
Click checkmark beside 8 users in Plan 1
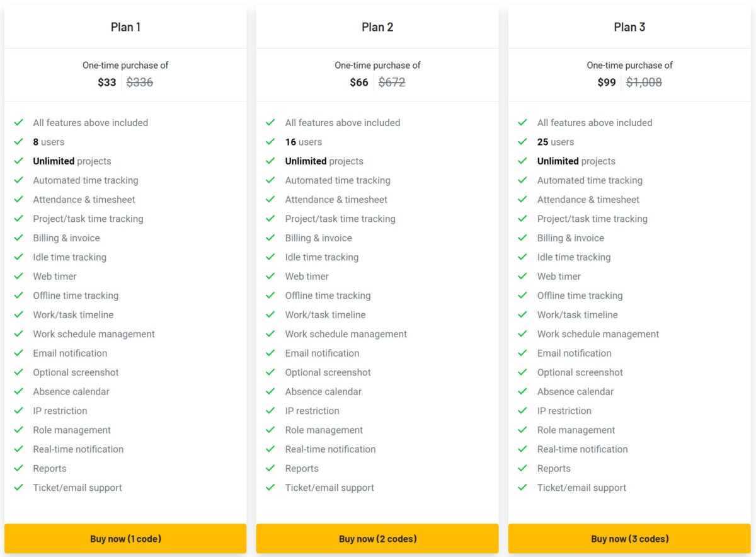(19, 142)
